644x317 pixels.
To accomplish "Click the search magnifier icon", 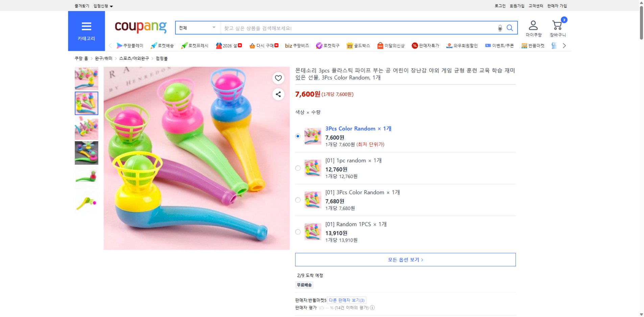I will 510,28.
